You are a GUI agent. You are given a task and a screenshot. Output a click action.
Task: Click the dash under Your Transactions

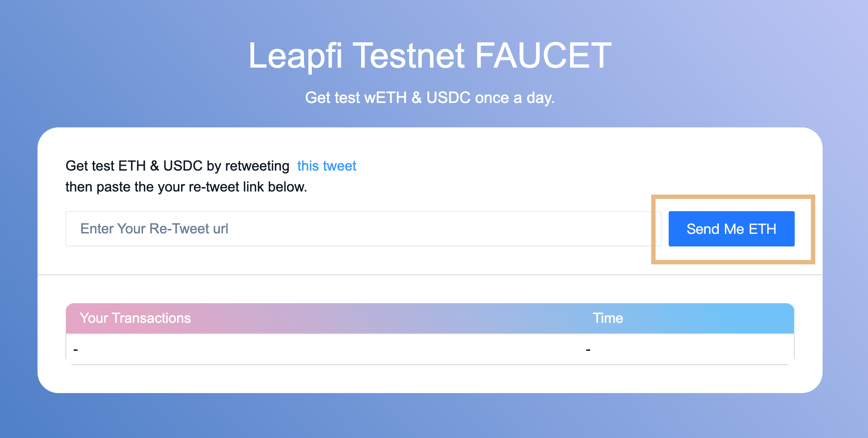[x=76, y=350]
